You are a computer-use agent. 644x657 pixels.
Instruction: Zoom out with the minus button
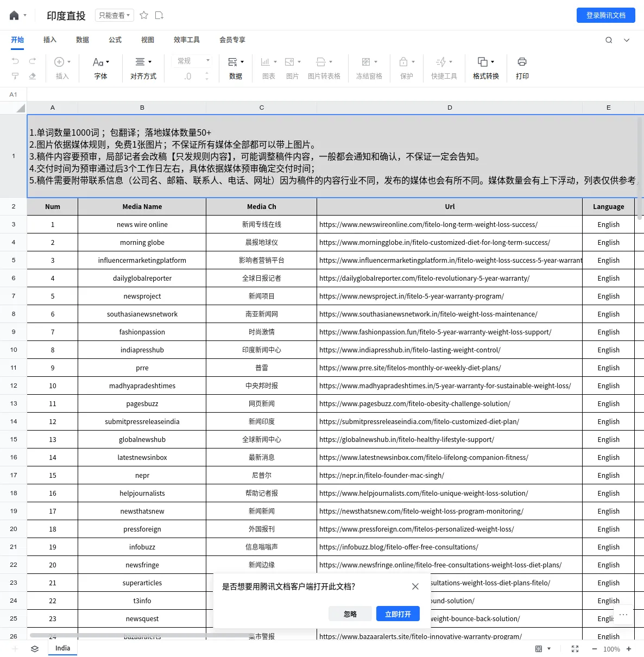pyautogui.click(x=595, y=649)
